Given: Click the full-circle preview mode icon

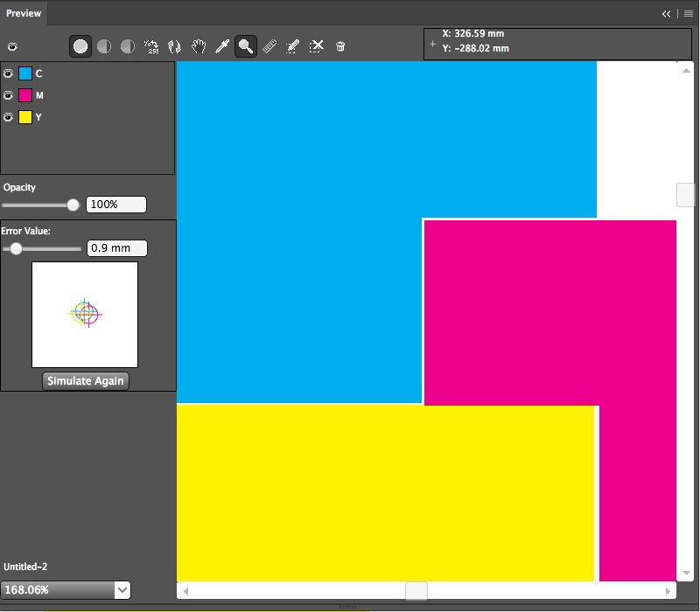Looking at the screenshot, I should pyautogui.click(x=80, y=46).
